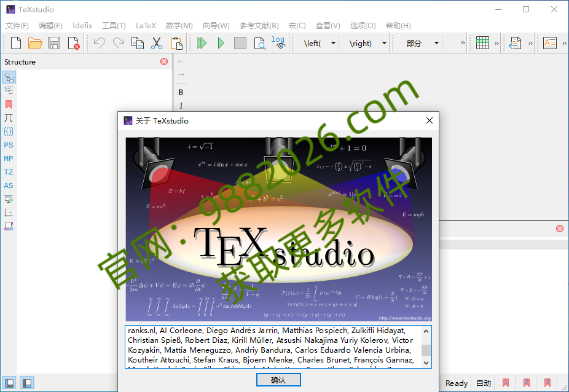
Task: Open 数学(M) menu
Action: click(x=179, y=25)
